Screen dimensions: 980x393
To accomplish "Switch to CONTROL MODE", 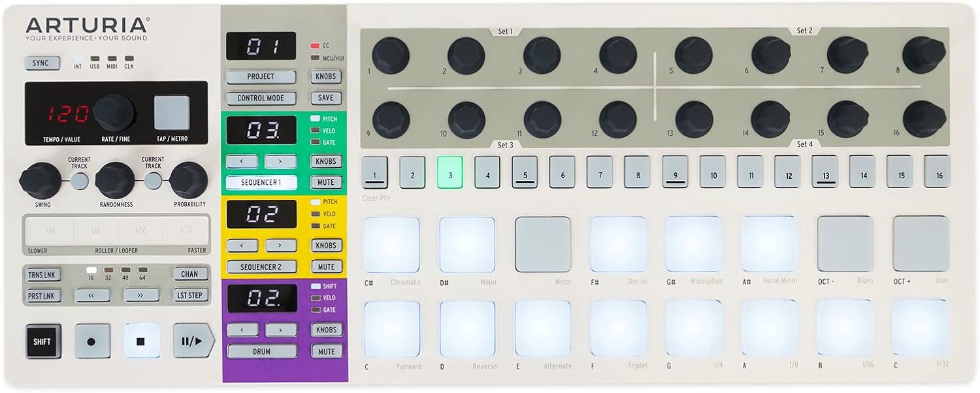I will 261,99.
